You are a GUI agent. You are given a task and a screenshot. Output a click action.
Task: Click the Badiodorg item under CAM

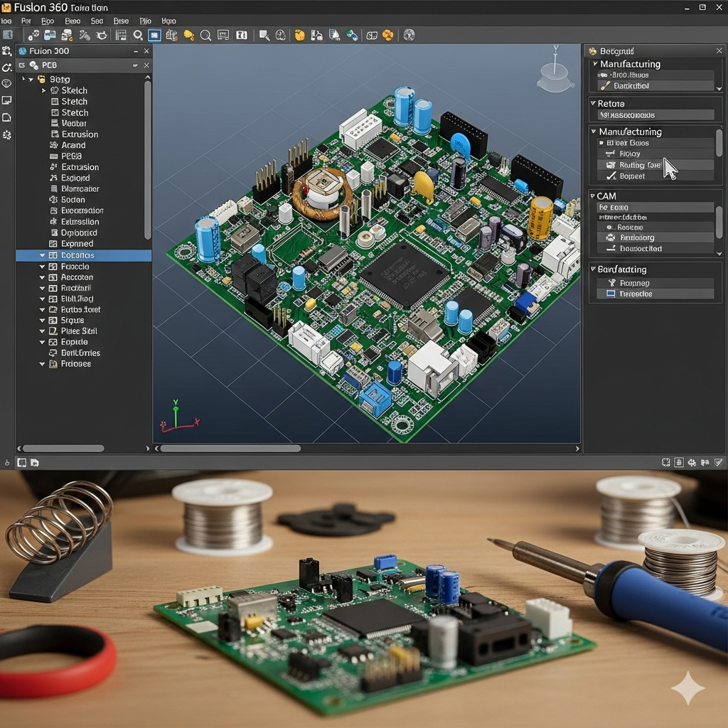(x=656, y=237)
